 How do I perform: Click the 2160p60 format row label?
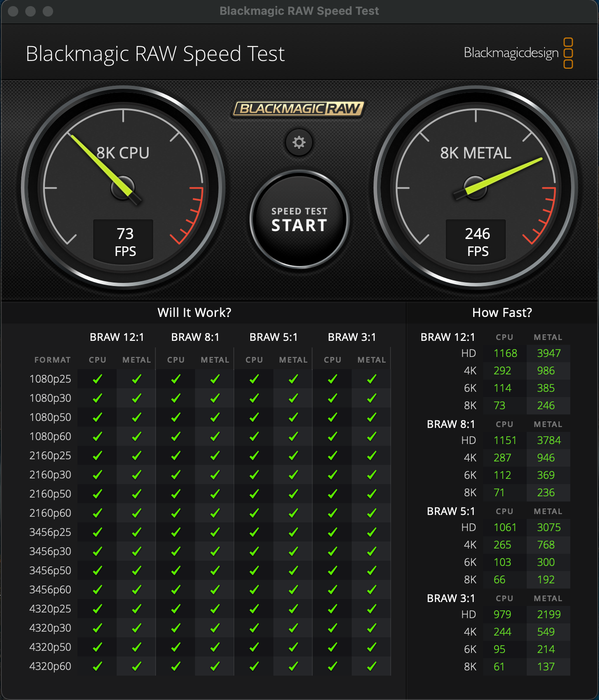pos(50,513)
